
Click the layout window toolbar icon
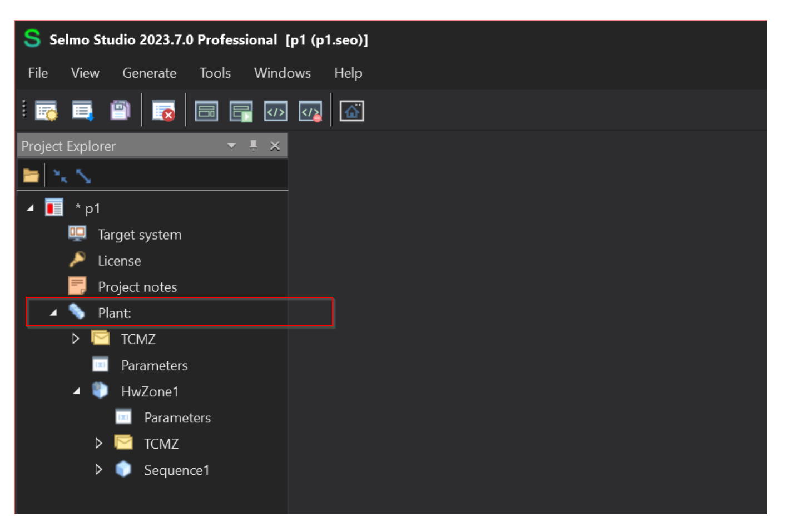206,111
